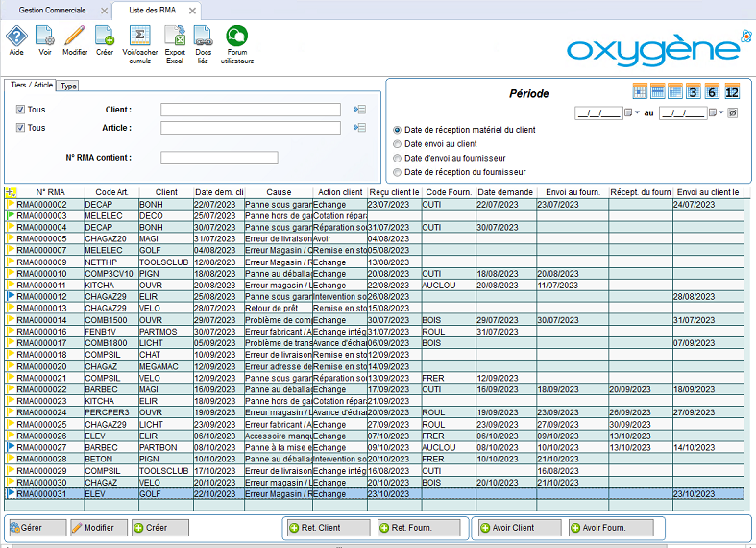Switch to the Type tab
This screenshot has height=548, width=756.
(68, 86)
